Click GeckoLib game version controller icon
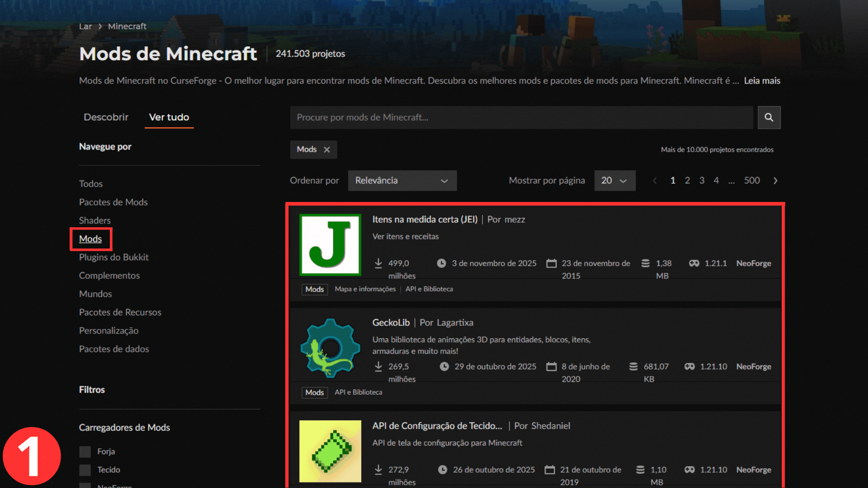Screen dimensions: 868x488 click(689, 366)
